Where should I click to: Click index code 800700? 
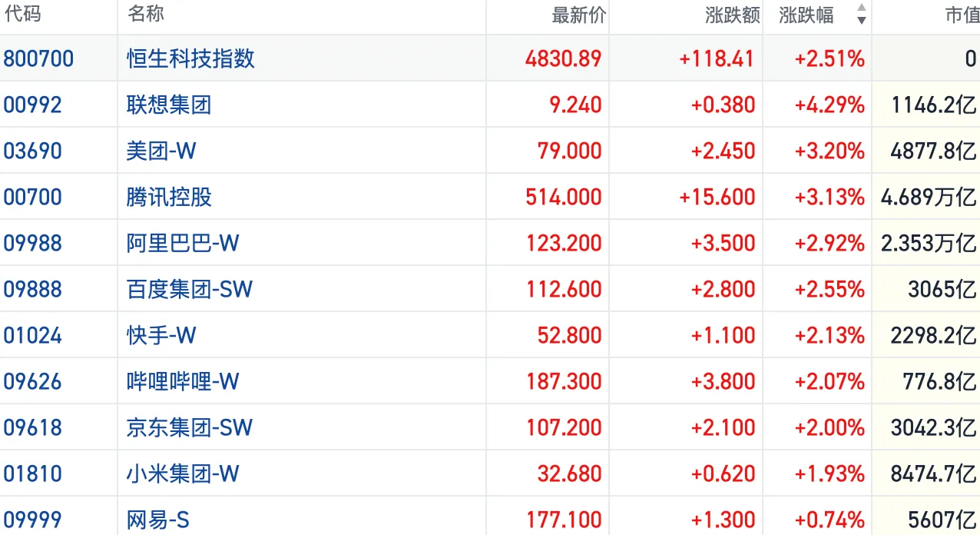38,58
